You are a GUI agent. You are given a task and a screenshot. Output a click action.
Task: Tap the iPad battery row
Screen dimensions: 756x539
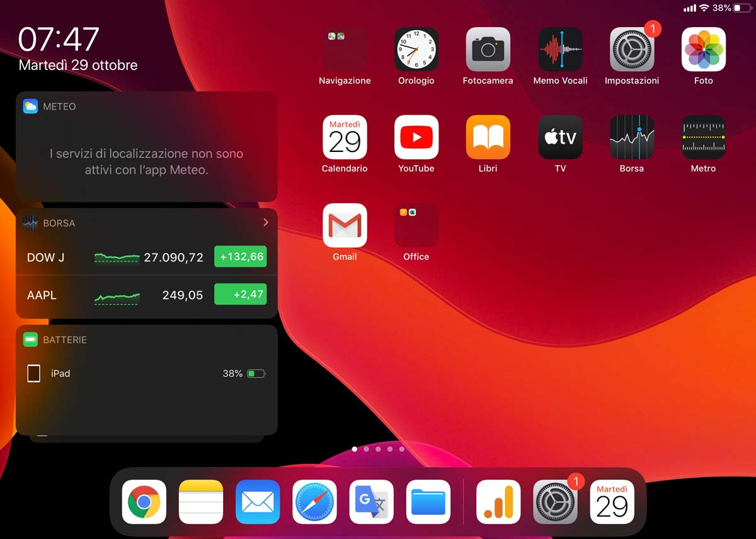point(146,373)
